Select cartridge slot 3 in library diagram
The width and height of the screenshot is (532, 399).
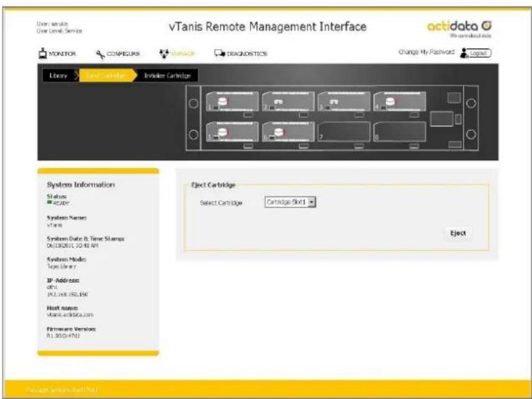(344, 101)
